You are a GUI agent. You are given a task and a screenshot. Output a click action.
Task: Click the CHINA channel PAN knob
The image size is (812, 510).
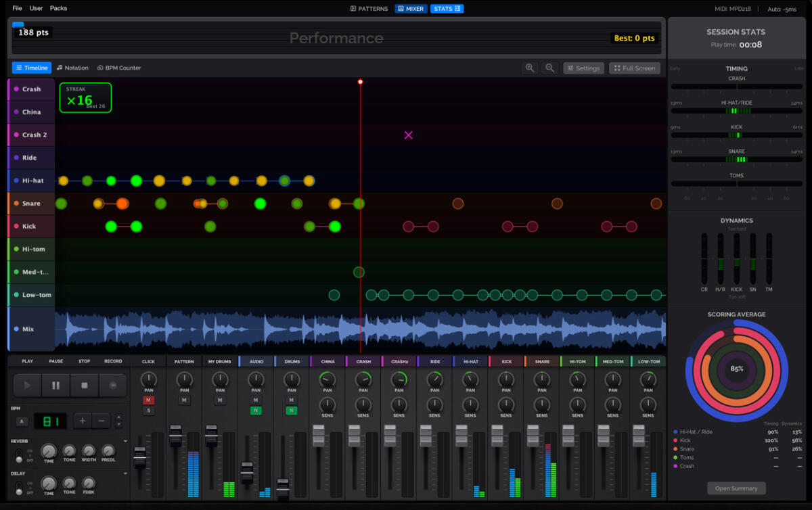(328, 380)
